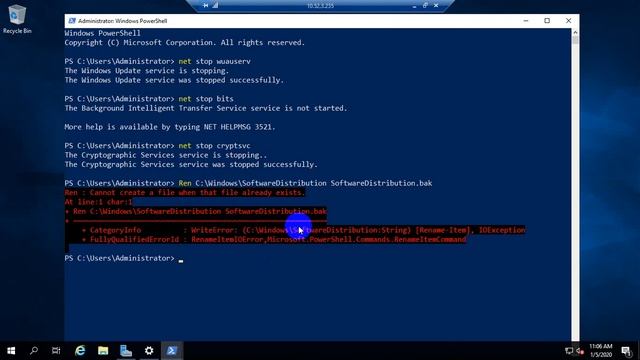The image size is (640, 360).
Task: Click 'Cannot create a file' error line
Action: click(x=184, y=193)
